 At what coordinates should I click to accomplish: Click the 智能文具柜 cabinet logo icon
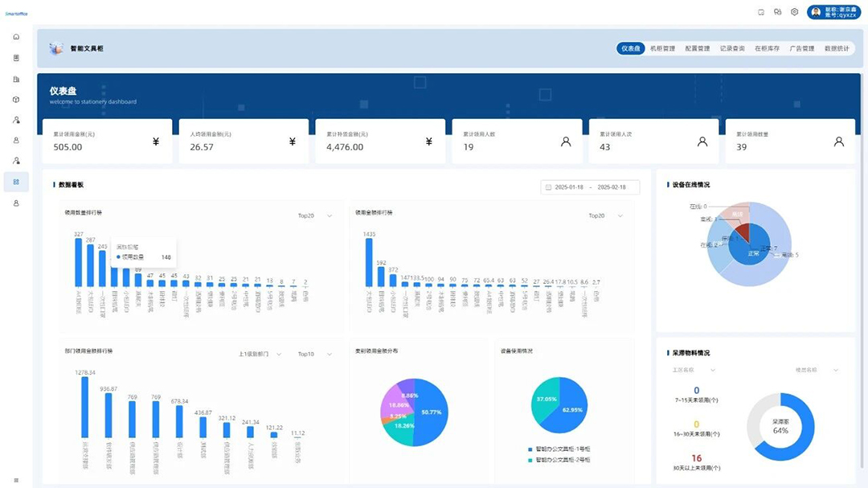(55, 49)
